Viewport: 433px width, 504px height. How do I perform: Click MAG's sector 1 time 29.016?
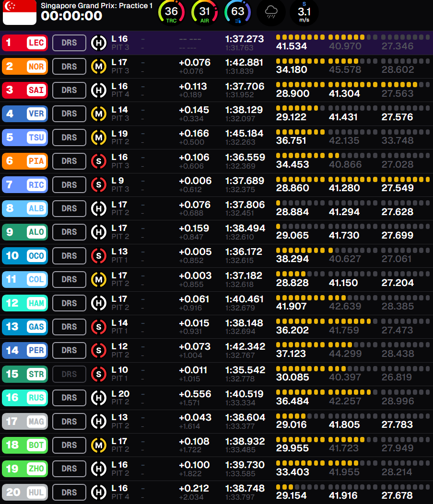click(x=292, y=424)
